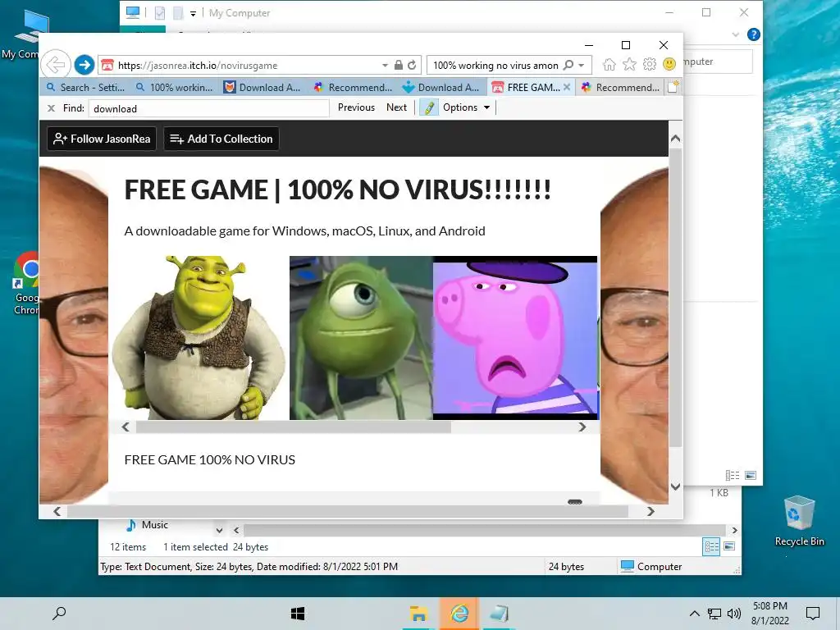Open the Tools gear icon in browser
Screen dimensions: 840x630
(x=650, y=64)
